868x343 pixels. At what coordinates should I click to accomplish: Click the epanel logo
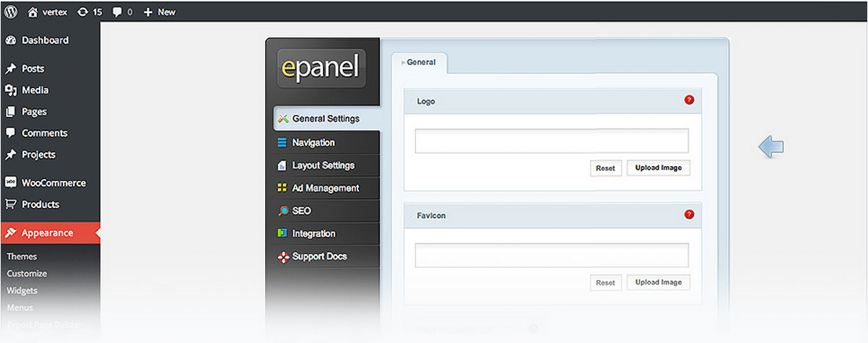click(x=321, y=67)
